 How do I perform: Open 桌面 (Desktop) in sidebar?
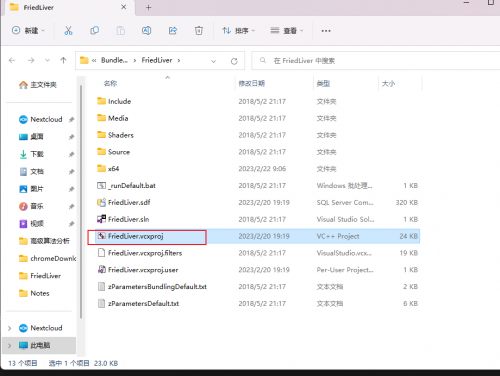[31, 137]
